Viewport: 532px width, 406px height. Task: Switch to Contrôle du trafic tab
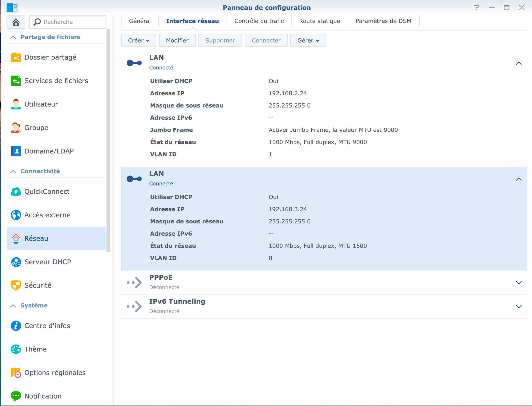pyautogui.click(x=259, y=21)
